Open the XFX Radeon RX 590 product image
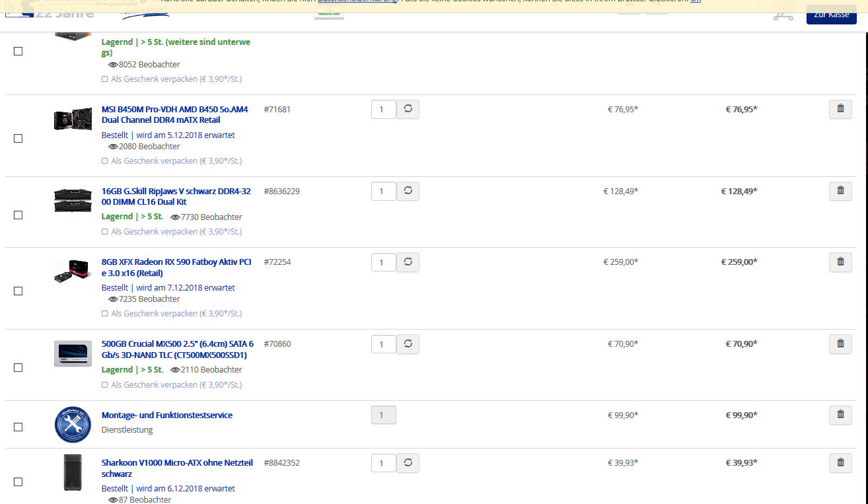868x504 pixels. 73,271
